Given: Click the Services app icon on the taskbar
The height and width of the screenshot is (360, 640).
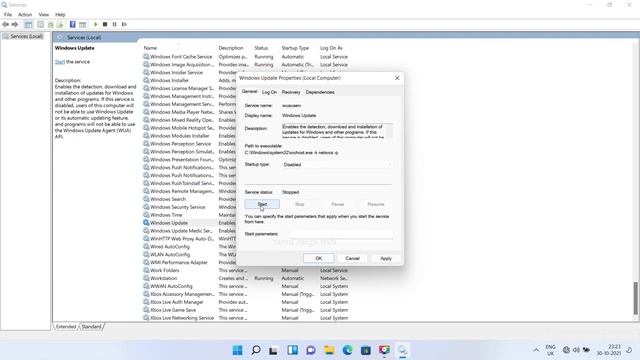Looking at the screenshot, I should pyautogui.click(x=402, y=350).
